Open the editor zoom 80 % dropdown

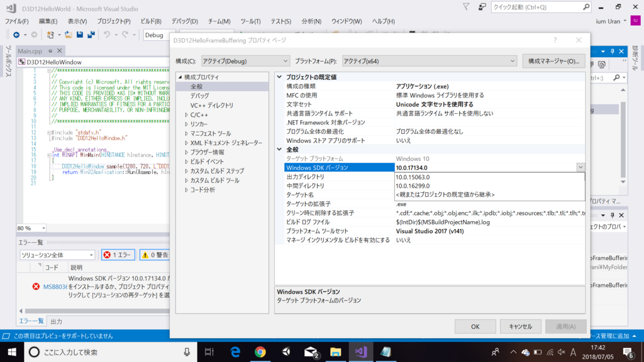[x=43, y=228]
